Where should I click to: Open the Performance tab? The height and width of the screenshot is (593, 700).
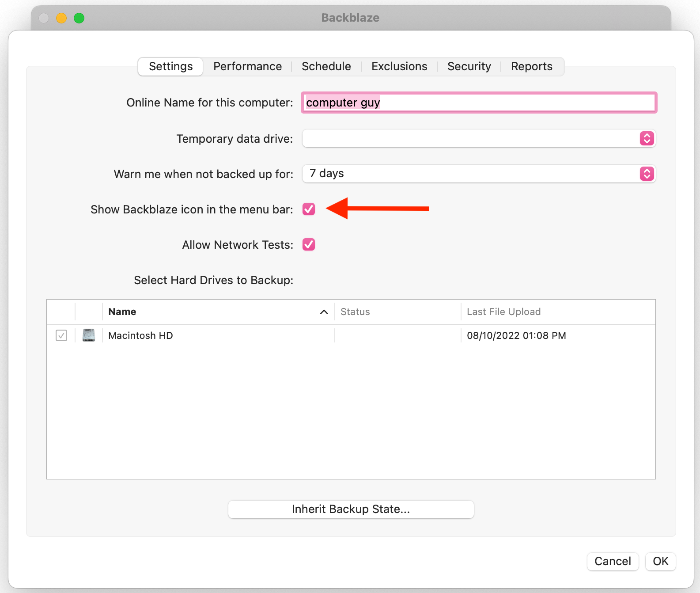[247, 67]
